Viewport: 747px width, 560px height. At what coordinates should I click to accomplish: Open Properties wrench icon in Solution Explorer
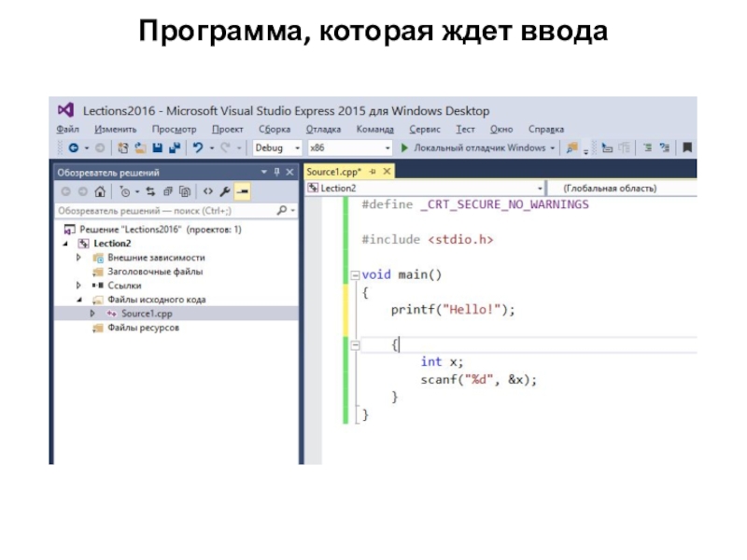225,191
